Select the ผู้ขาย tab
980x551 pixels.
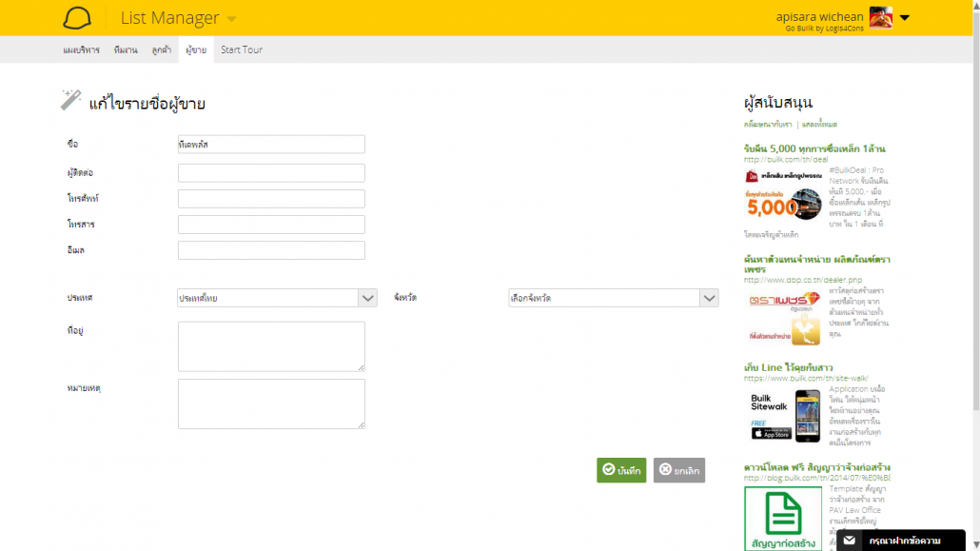click(x=196, y=50)
